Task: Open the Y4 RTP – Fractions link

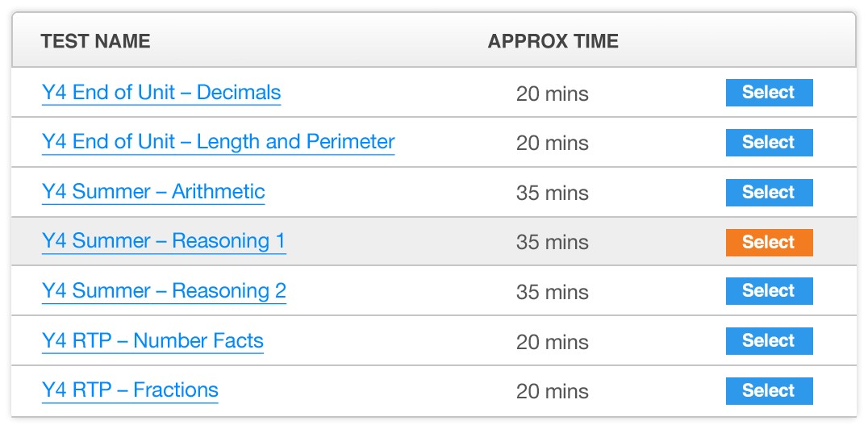Action: pos(130,390)
